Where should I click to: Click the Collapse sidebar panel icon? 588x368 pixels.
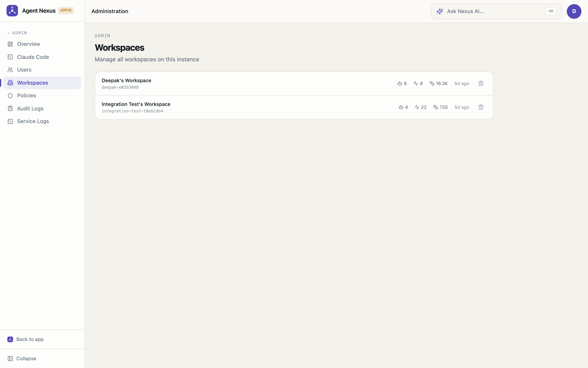pyautogui.click(x=10, y=359)
